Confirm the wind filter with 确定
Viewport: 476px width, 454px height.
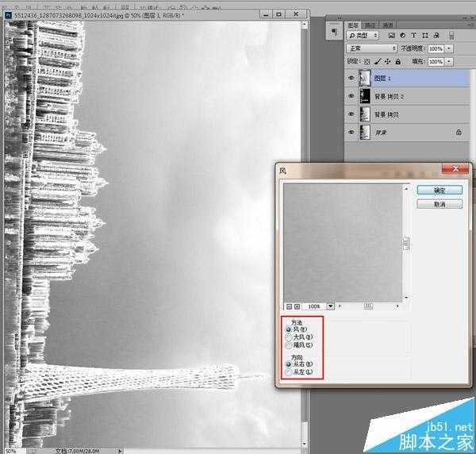point(440,190)
